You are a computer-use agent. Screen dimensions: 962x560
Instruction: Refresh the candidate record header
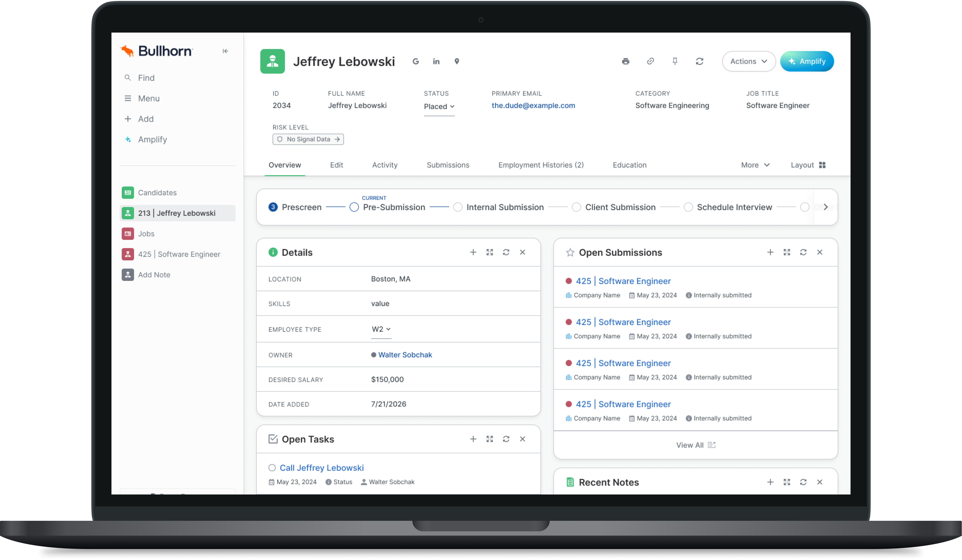pos(699,61)
